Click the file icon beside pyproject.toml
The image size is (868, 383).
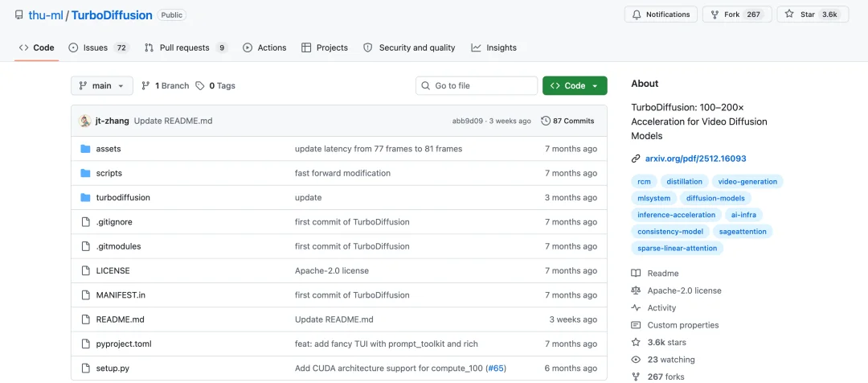(x=85, y=344)
